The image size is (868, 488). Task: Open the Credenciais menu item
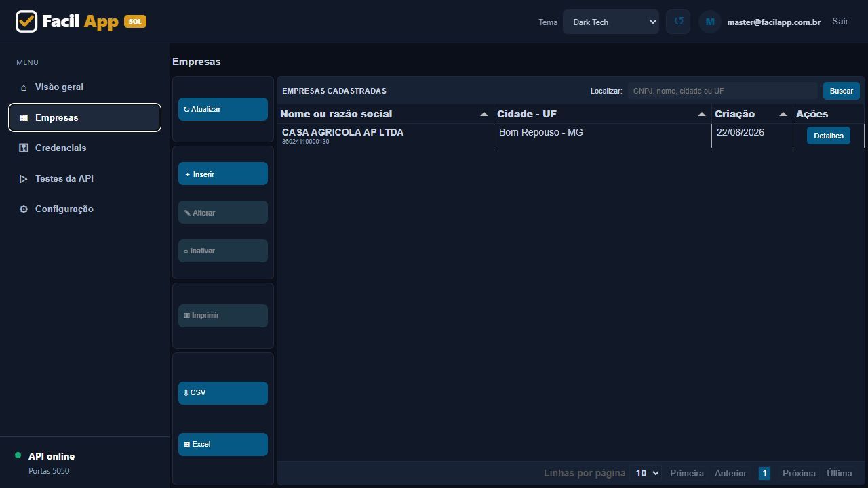[85, 148]
